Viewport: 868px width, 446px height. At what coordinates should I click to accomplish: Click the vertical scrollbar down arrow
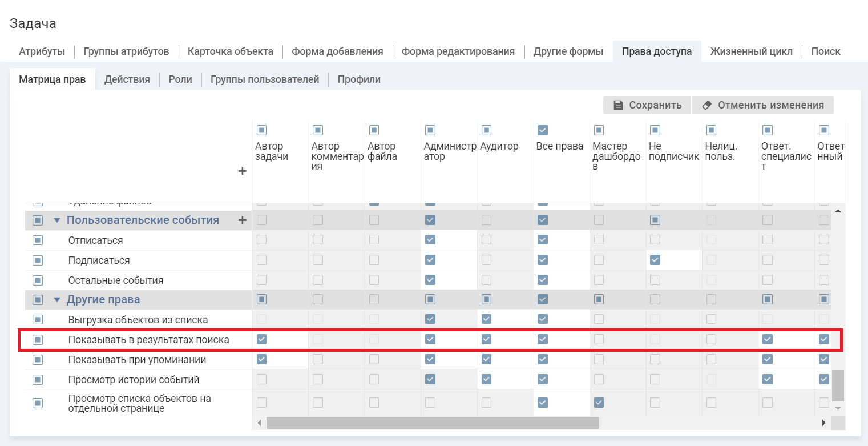tap(838, 408)
